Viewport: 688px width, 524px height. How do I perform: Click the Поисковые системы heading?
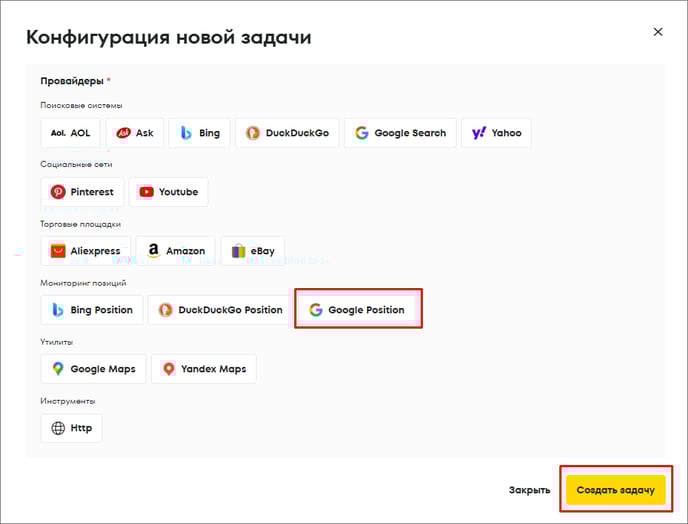(x=81, y=105)
